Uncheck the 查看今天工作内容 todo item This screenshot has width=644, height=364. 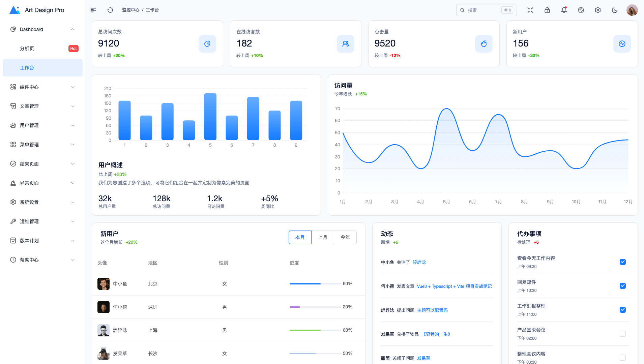[x=622, y=262]
